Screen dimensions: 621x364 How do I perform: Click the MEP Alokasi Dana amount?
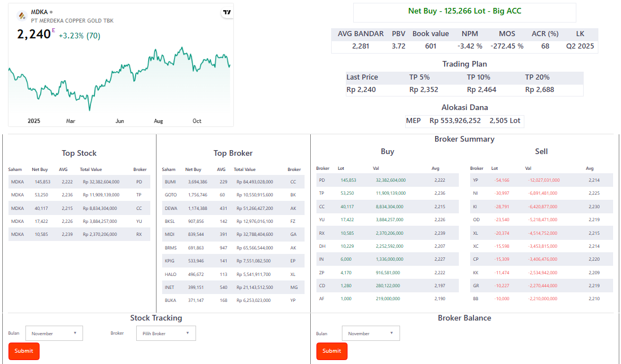[455, 121]
